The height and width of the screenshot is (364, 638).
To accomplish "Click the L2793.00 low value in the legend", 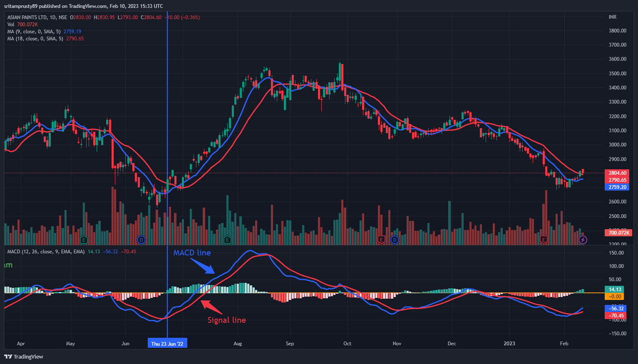I will click(128, 17).
